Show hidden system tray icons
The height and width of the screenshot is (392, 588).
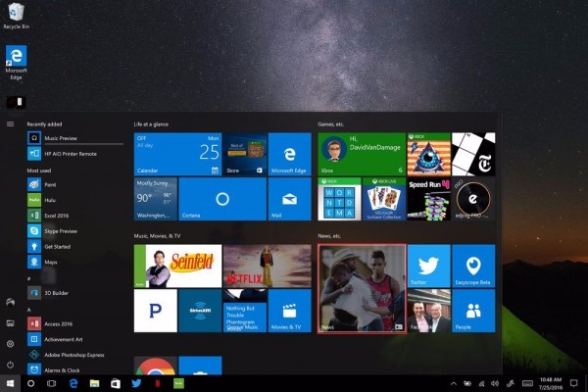pyautogui.click(x=454, y=384)
